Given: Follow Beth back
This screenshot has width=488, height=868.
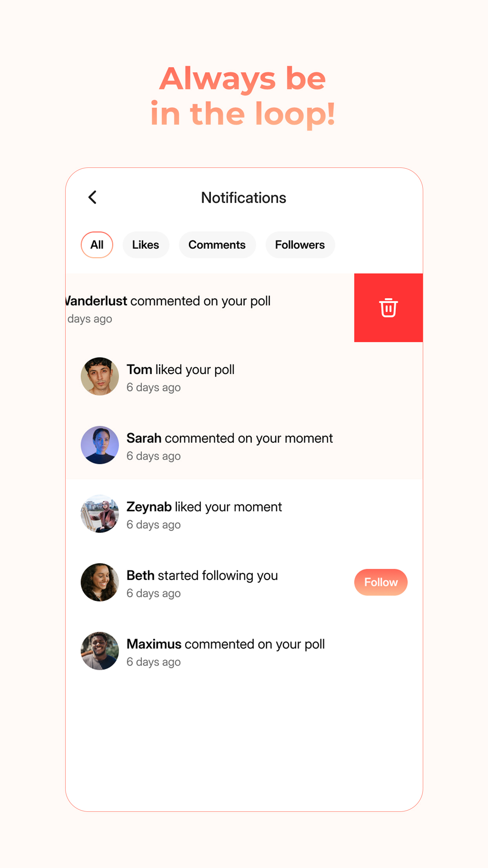Looking at the screenshot, I should pos(380,582).
